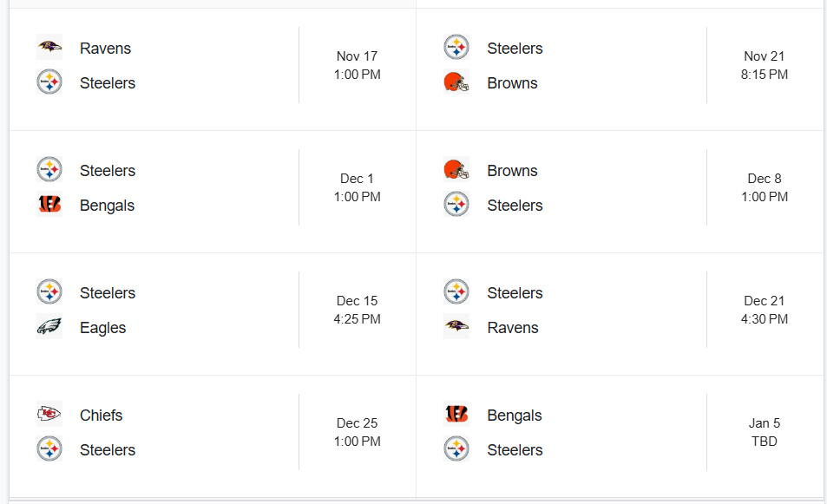Viewport: 827px width, 504px height.
Task: Click the Steelers logo in Dec 15 game
Action: 49,292
